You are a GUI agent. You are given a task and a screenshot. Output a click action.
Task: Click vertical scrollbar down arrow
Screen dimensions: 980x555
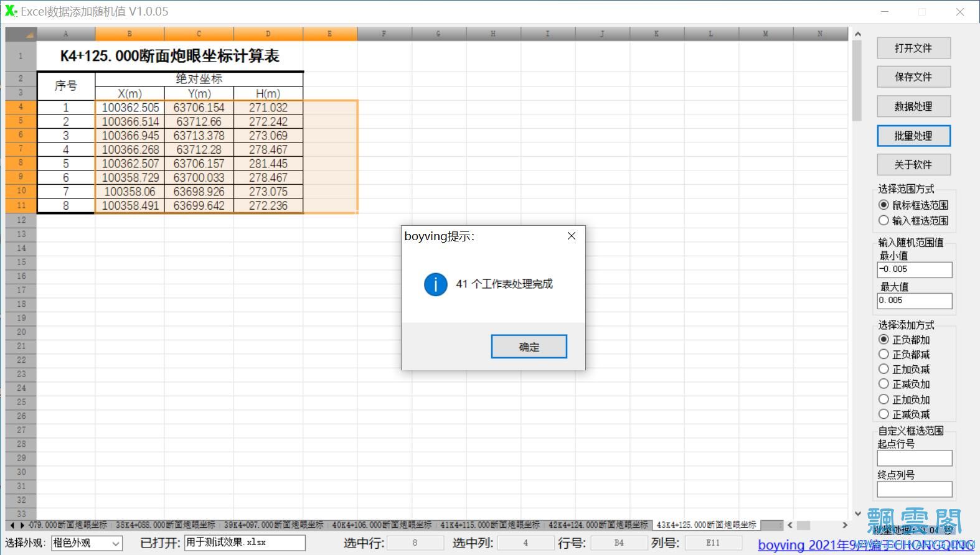coord(857,514)
